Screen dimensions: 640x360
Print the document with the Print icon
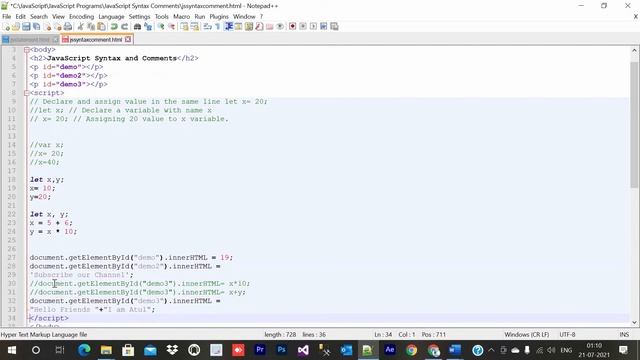pos(68,27)
